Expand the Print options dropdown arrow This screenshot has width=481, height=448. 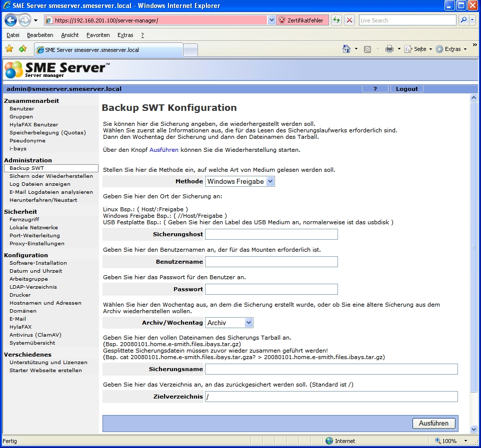point(399,49)
